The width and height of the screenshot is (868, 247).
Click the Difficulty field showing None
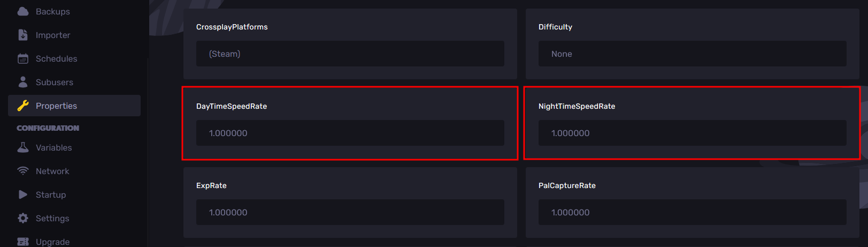pos(692,54)
